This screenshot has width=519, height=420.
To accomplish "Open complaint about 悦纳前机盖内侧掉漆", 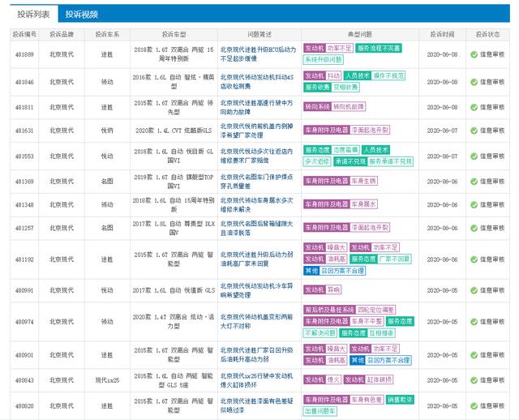I will (256, 131).
